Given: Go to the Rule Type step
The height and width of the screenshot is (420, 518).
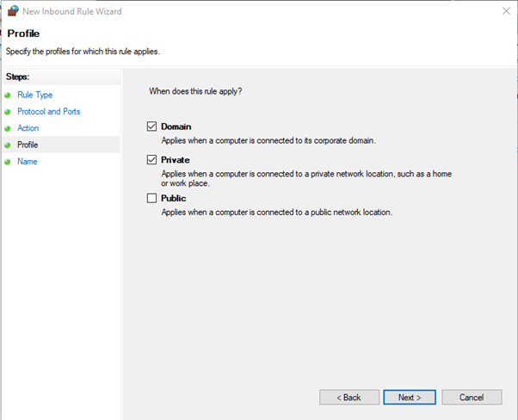Looking at the screenshot, I should (34, 95).
